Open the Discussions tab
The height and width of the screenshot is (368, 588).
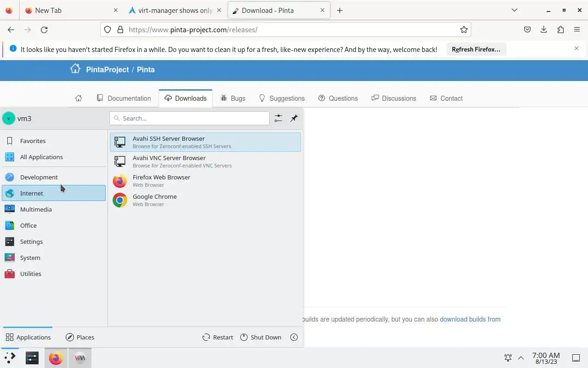click(394, 98)
